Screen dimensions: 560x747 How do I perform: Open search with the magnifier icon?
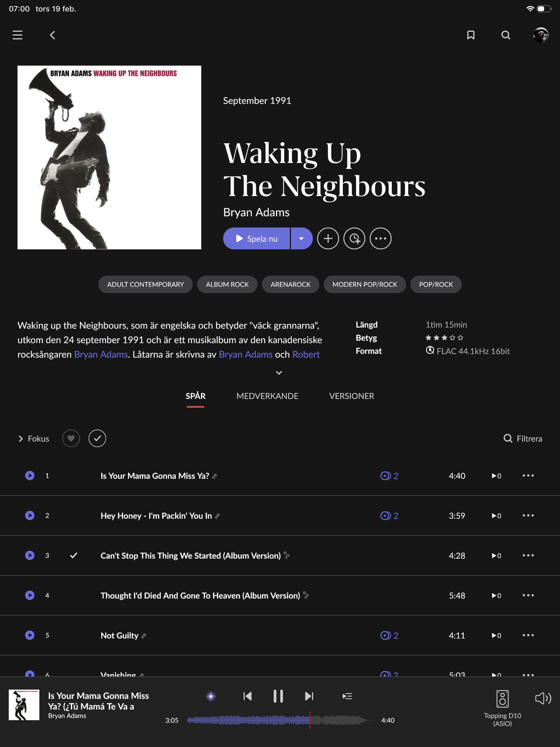point(506,35)
